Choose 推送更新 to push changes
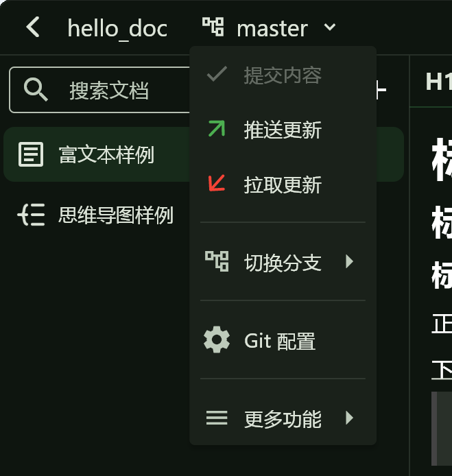 coord(283,130)
